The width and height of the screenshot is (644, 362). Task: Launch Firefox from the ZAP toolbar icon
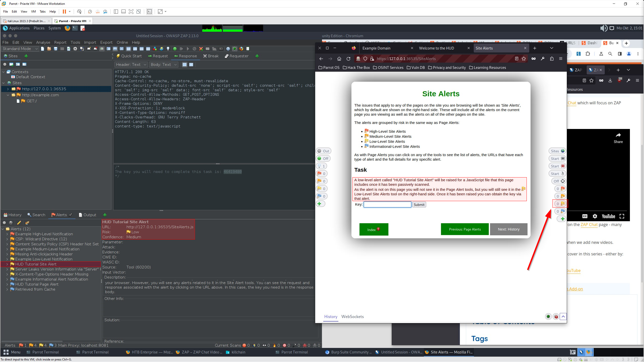(x=241, y=49)
